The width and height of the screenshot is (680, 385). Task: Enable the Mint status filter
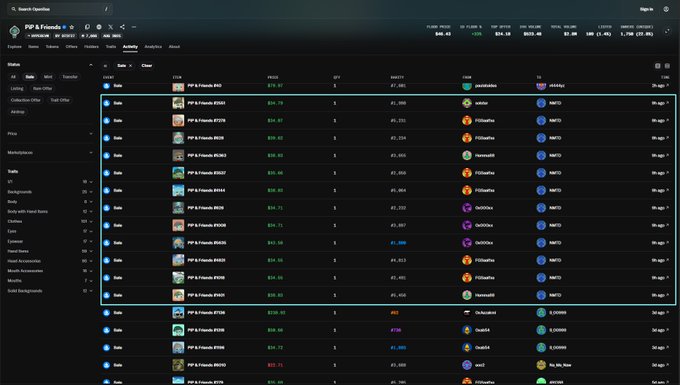pos(48,77)
